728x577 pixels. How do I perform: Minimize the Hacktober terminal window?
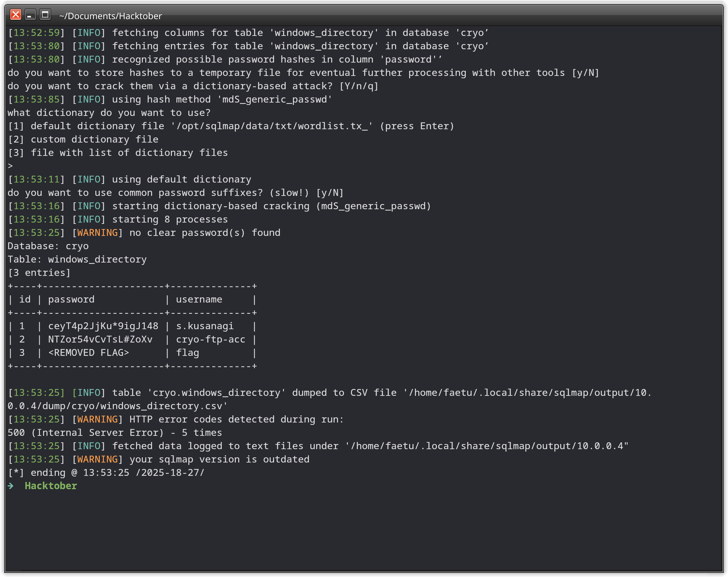click(x=30, y=15)
